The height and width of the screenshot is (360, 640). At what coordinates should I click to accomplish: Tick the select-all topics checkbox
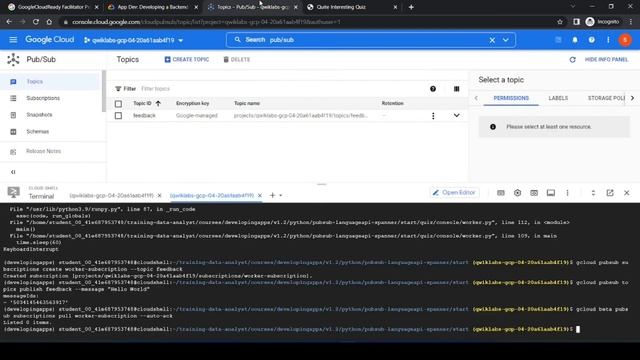118,104
